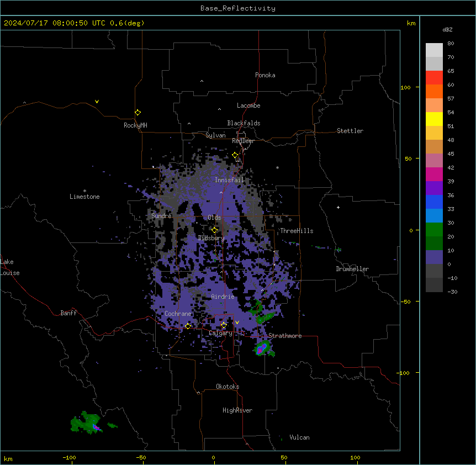The height and width of the screenshot is (465, 476).
Task: Click the white caret marker west of Ponoka
Action: [x=202, y=81]
